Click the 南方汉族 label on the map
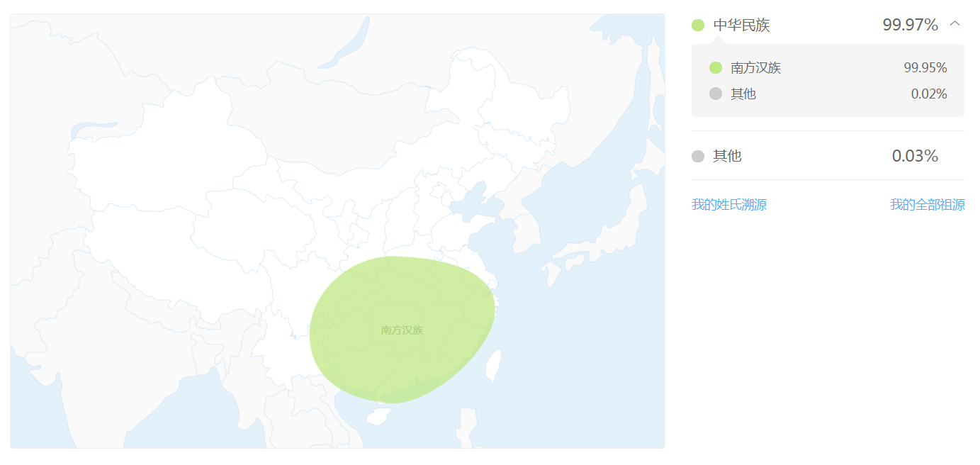The height and width of the screenshot is (465, 980). coord(402,330)
